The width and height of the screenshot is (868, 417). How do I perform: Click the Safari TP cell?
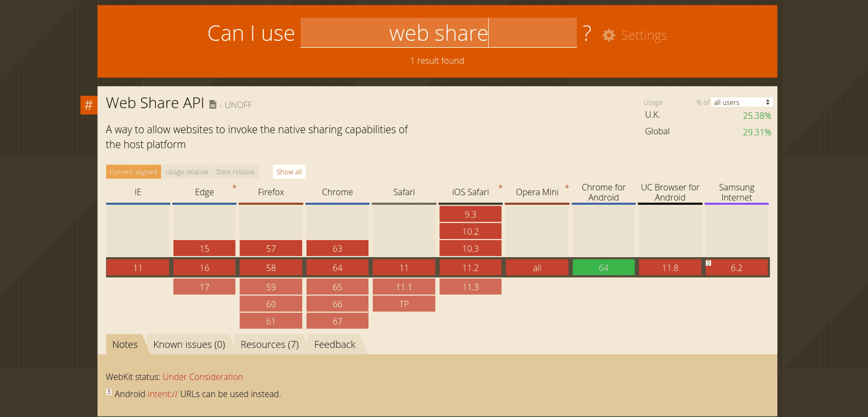404,304
